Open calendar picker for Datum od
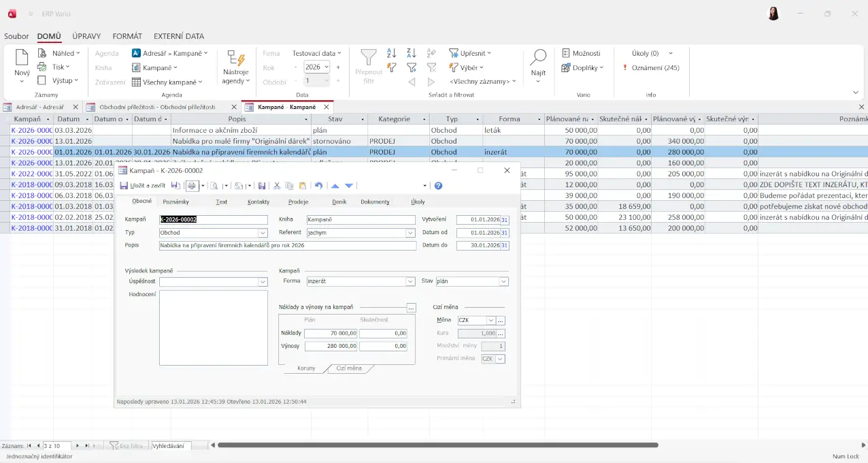 [x=505, y=233]
